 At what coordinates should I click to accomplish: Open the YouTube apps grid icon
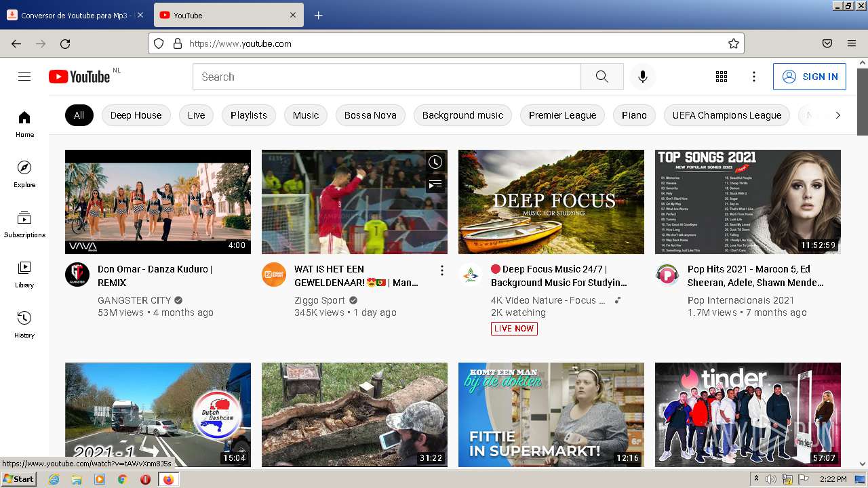tap(722, 77)
